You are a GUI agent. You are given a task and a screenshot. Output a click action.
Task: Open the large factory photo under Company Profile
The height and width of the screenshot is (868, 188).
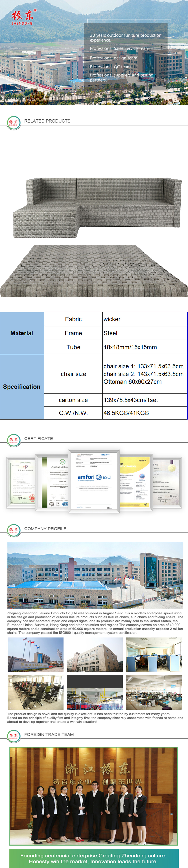point(95,575)
